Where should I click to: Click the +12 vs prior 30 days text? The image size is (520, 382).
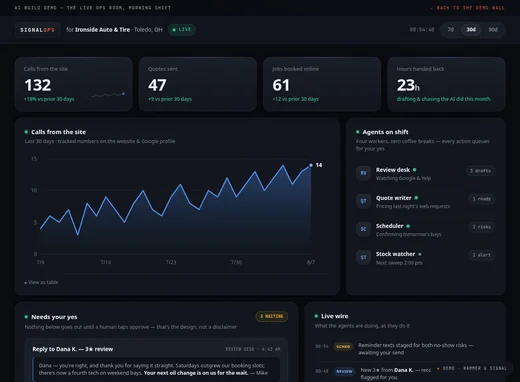click(x=295, y=99)
